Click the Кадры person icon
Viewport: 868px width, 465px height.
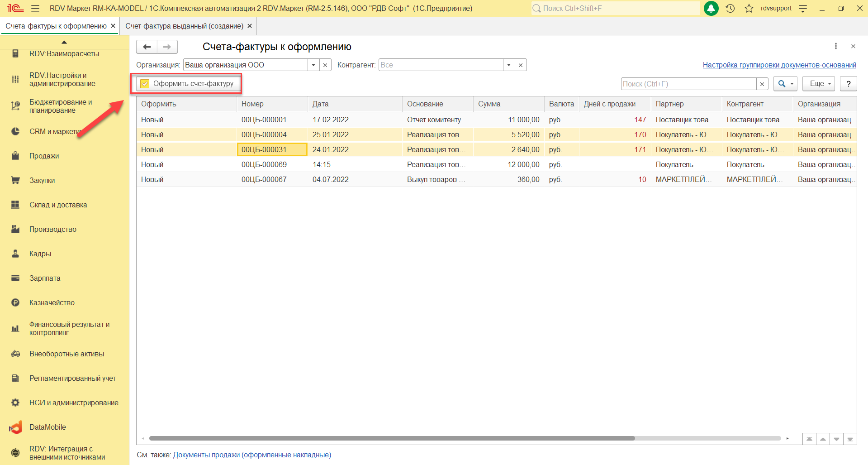[15, 254]
